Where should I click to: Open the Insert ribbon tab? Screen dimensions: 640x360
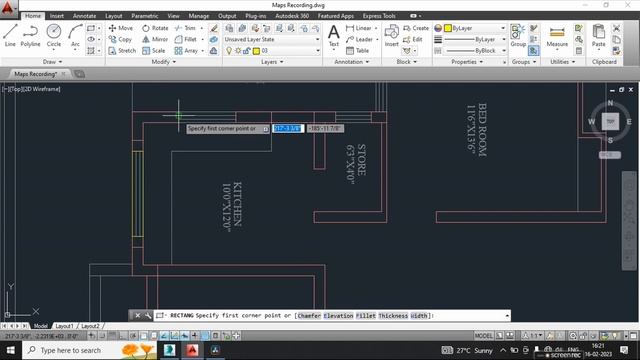click(x=57, y=16)
